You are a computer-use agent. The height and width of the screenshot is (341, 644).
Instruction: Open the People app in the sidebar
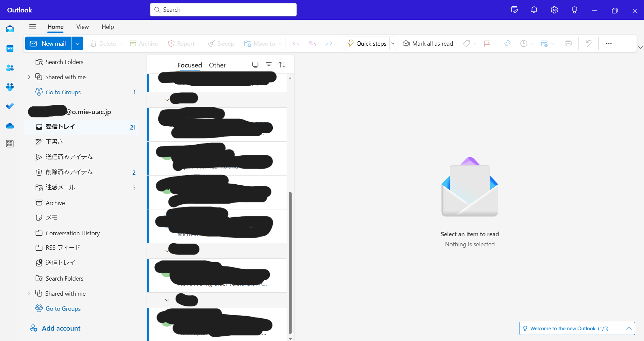[x=10, y=68]
